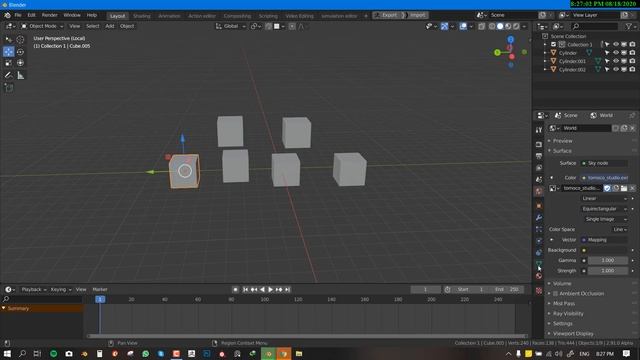Click the Blender logo menu icon
640x360 pixels.
click(x=7, y=15)
